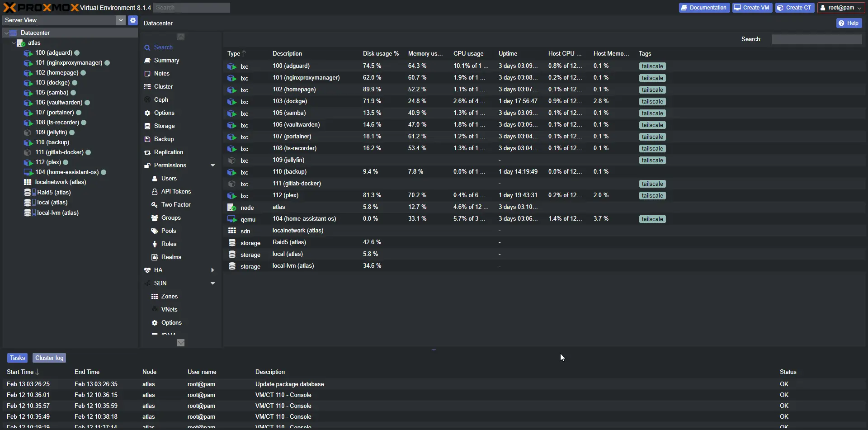Expand the HA menu section
This screenshot has width=868, height=430.
[x=212, y=270]
